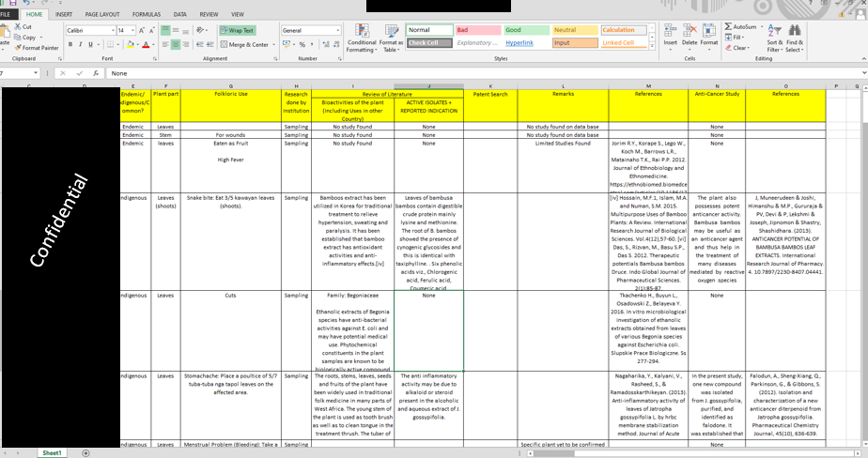Decrease indent in Alignment group
The image size is (868, 458).
pos(200,44)
